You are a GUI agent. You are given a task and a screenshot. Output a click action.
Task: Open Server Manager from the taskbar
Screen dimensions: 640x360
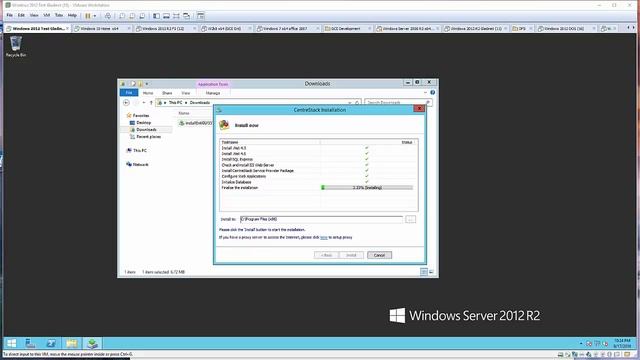[x=31, y=343]
